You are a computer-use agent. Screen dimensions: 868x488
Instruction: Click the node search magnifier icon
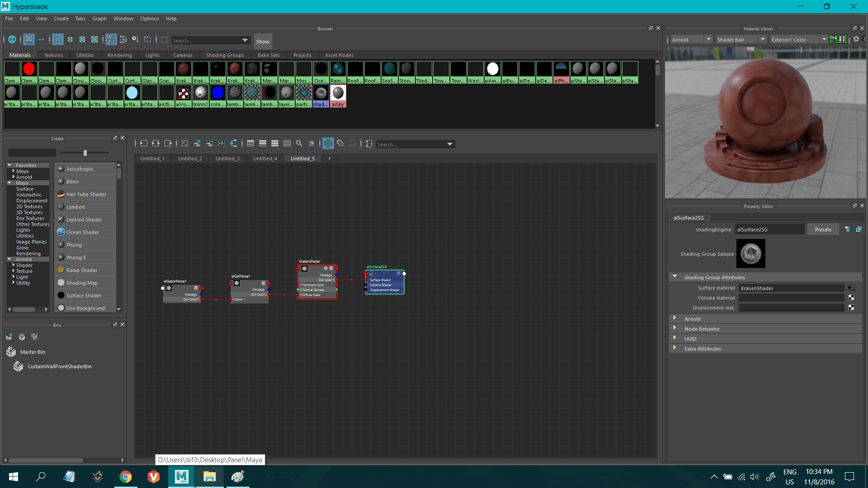point(299,143)
